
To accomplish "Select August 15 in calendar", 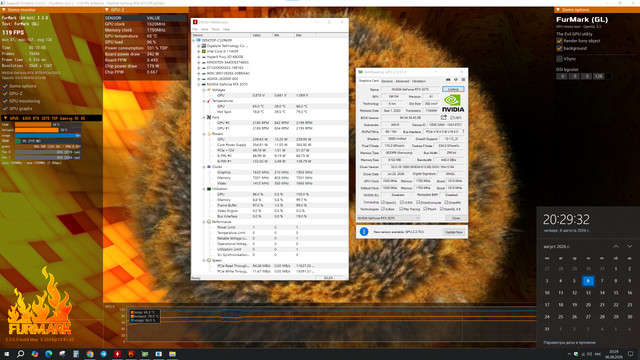I will tap(616, 293).
